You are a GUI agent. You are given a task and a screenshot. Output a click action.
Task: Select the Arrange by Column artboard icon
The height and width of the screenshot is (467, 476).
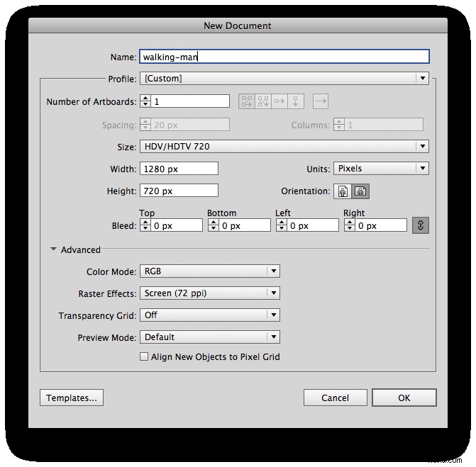[x=295, y=101]
